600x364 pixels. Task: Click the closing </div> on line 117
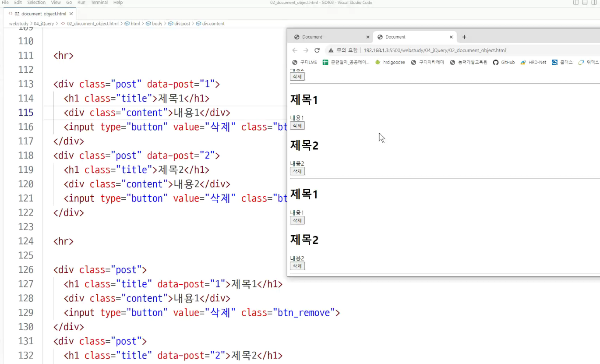(x=69, y=141)
